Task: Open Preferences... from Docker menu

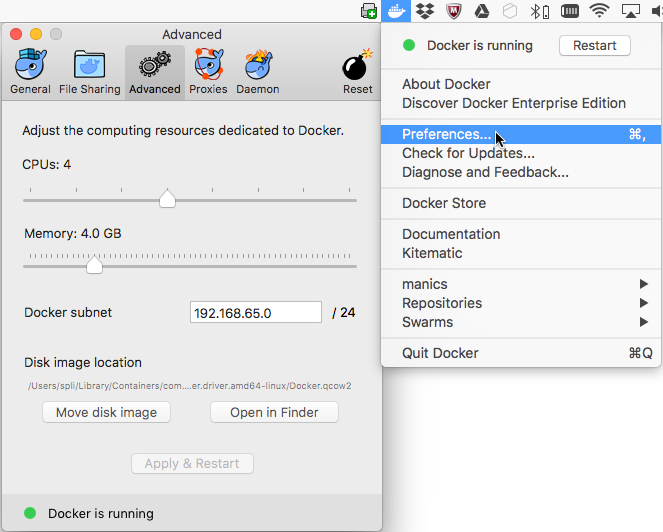Action: point(521,134)
